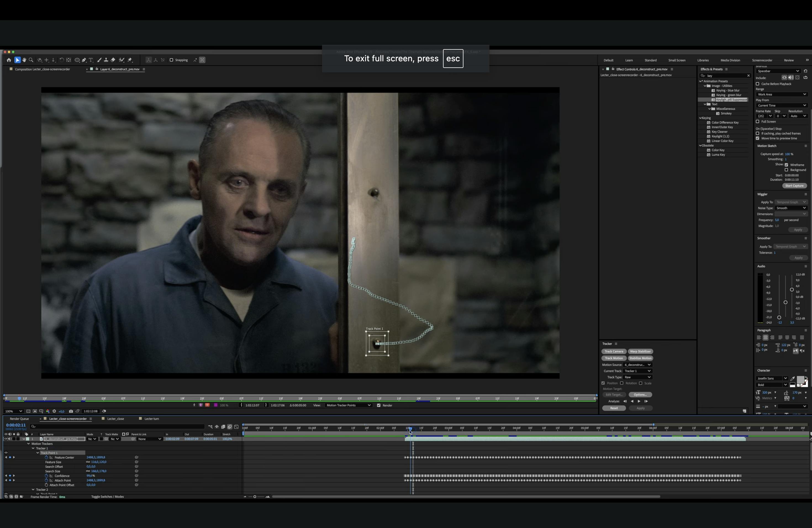Analyze forward play button in Tracker

tap(639, 401)
